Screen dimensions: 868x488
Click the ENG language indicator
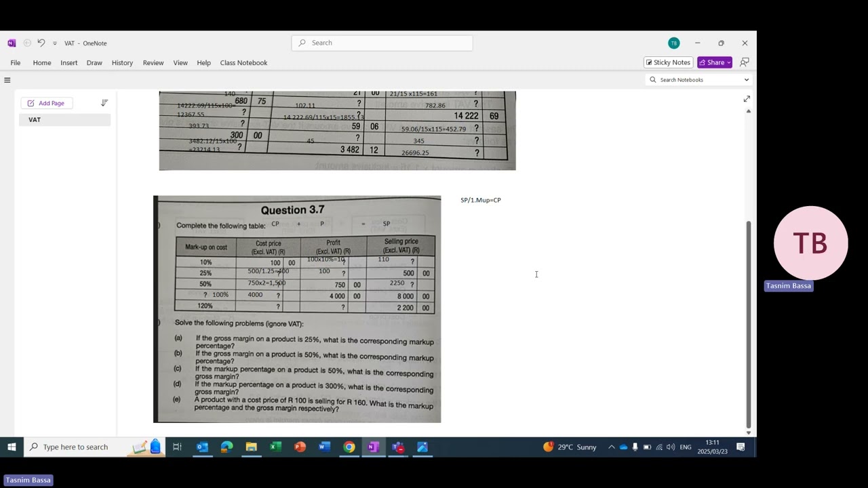[686, 447]
